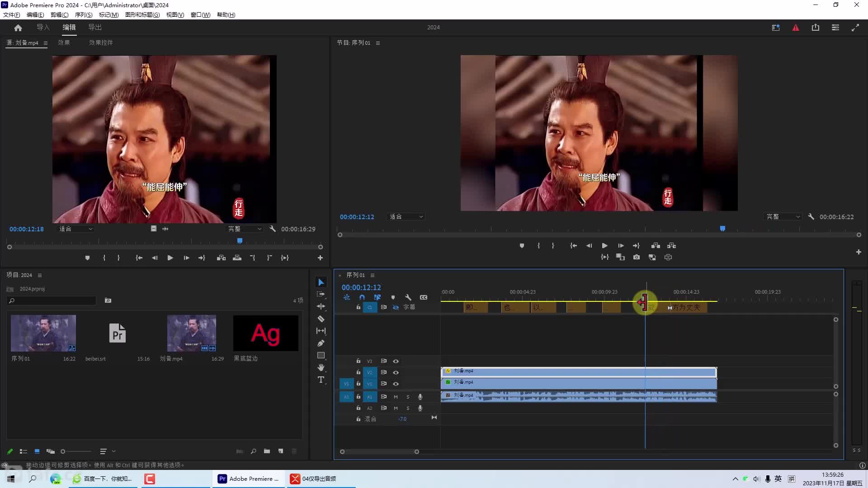
Task: Open Program monitor settings wrench
Action: coord(811,217)
